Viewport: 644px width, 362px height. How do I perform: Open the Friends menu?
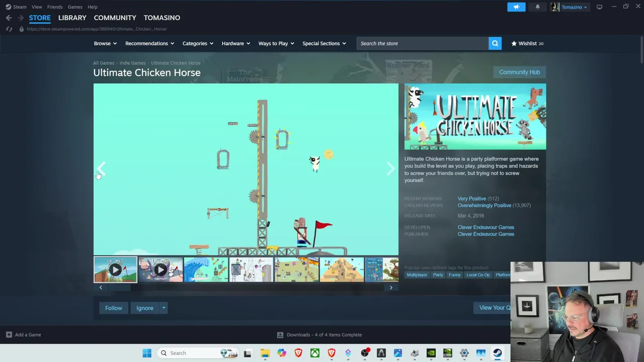[x=55, y=7]
